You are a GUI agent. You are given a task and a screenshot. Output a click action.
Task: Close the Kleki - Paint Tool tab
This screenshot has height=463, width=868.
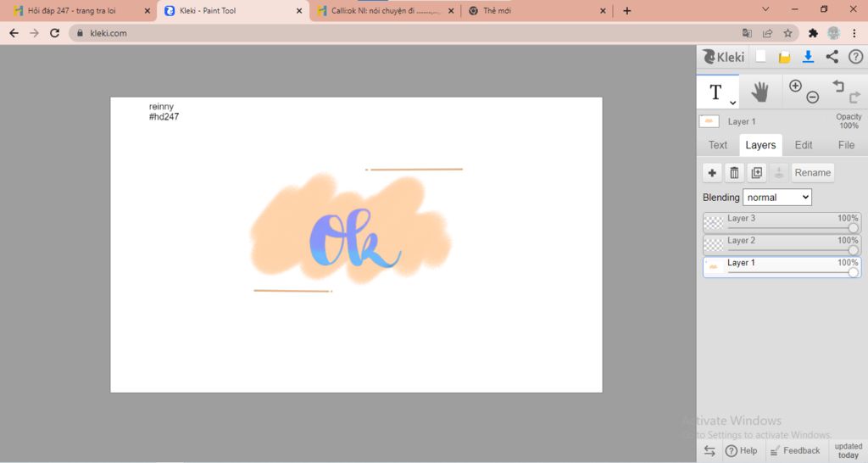[x=299, y=10]
